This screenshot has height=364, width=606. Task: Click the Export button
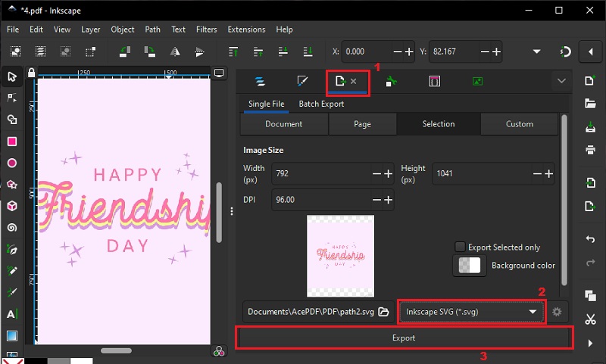pyautogui.click(x=404, y=338)
